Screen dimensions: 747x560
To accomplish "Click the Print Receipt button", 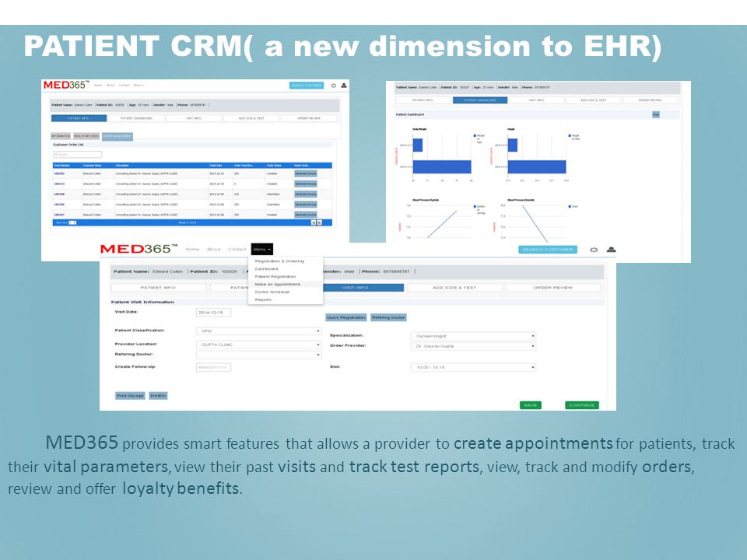I will pos(130,396).
